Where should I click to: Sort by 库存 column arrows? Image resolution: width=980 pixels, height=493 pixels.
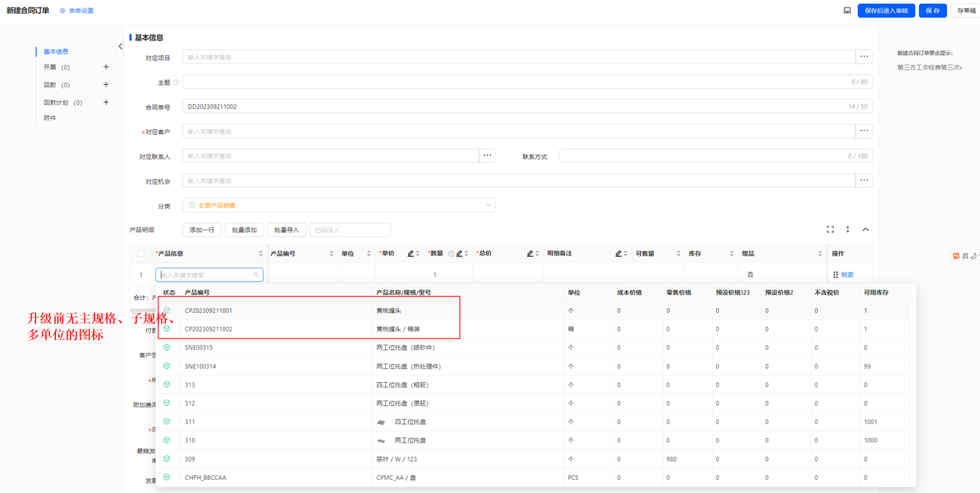732,253
